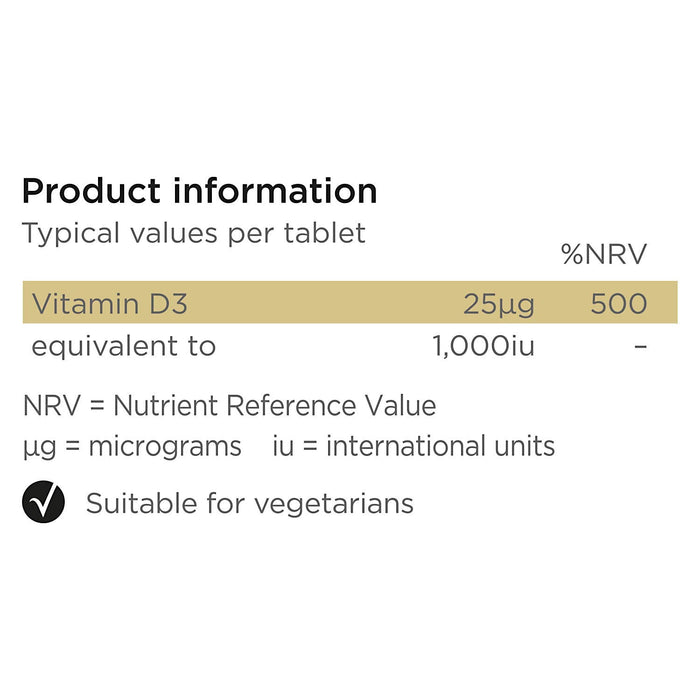700x700 pixels.
Task: Click the 500 %NRV value
Action: tap(618, 303)
